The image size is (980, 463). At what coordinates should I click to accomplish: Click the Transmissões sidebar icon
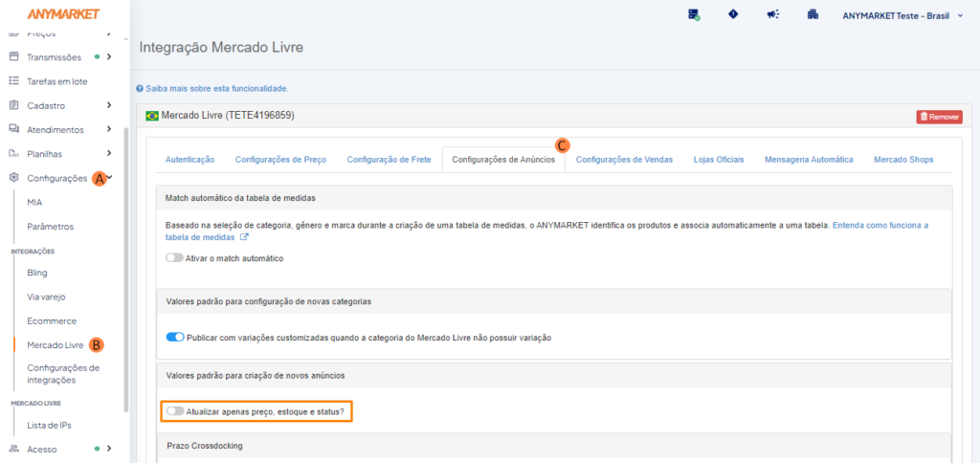(x=13, y=56)
